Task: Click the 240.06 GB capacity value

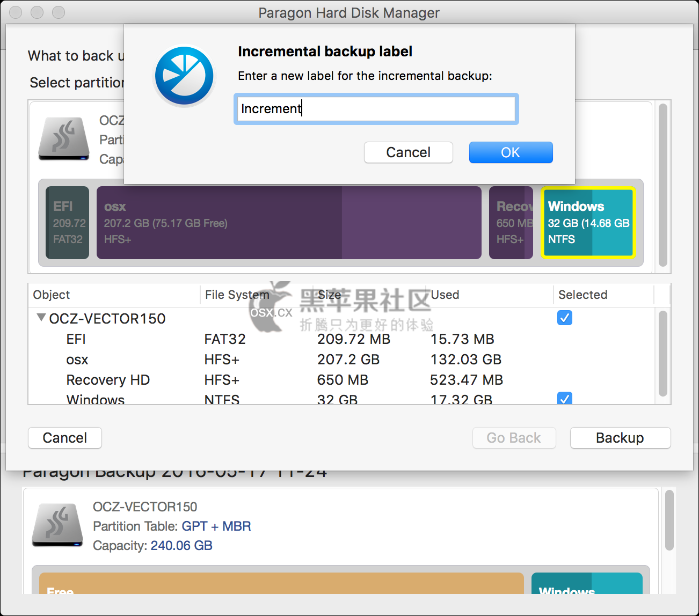Action: pos(181,545)
